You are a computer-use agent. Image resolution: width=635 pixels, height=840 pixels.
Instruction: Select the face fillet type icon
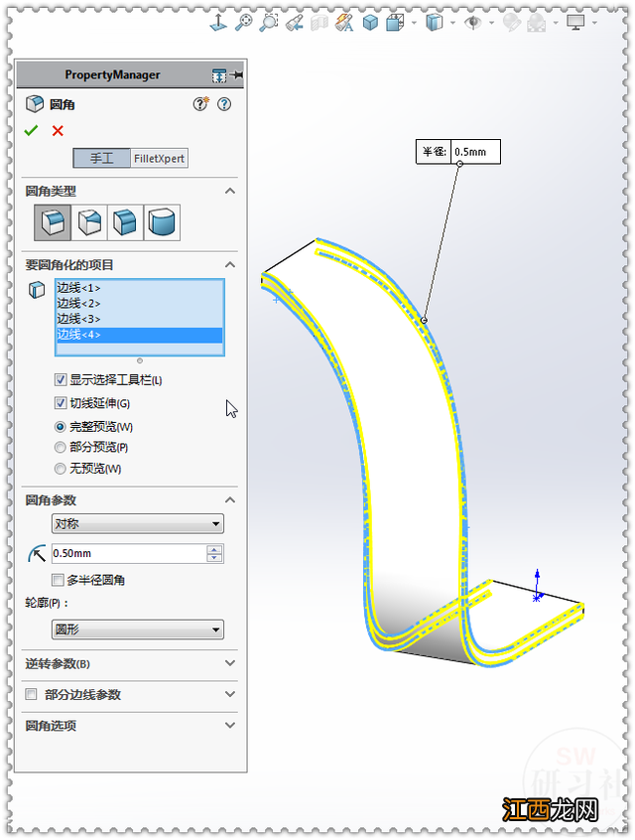tap(125, 221)
